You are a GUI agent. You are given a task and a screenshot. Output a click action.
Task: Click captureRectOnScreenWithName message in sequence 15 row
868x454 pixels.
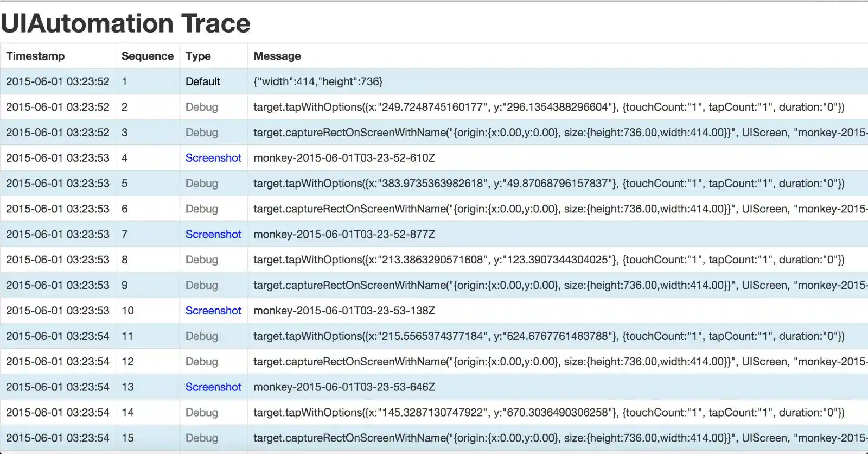[x=560, y=438]
